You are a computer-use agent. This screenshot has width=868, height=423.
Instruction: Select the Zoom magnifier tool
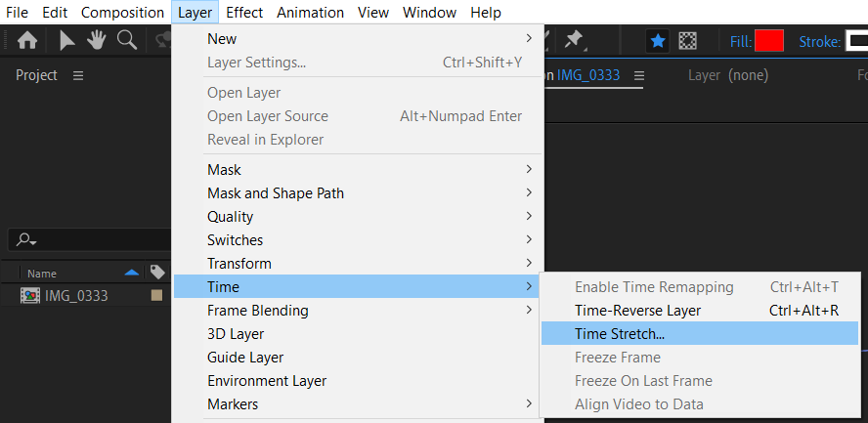coord(127,40)
